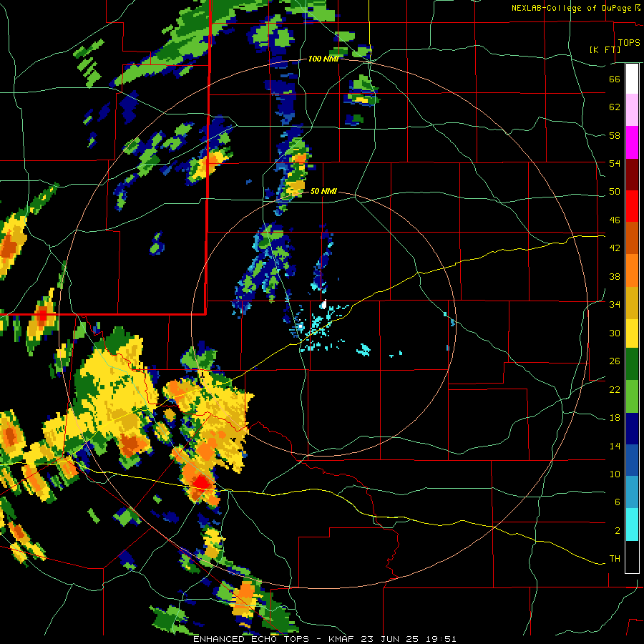Click the legend value 14

[615, 446]
